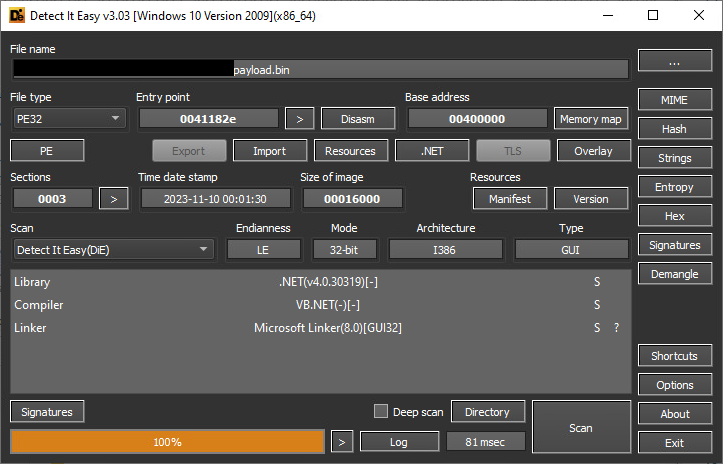Click the file name path field
This screenshot has height=464, width=723.
pos(320,70)
